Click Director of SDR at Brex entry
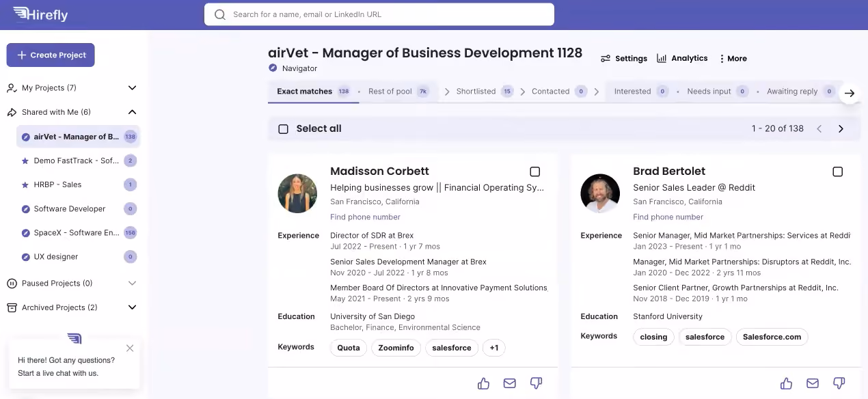 (372, 236)
